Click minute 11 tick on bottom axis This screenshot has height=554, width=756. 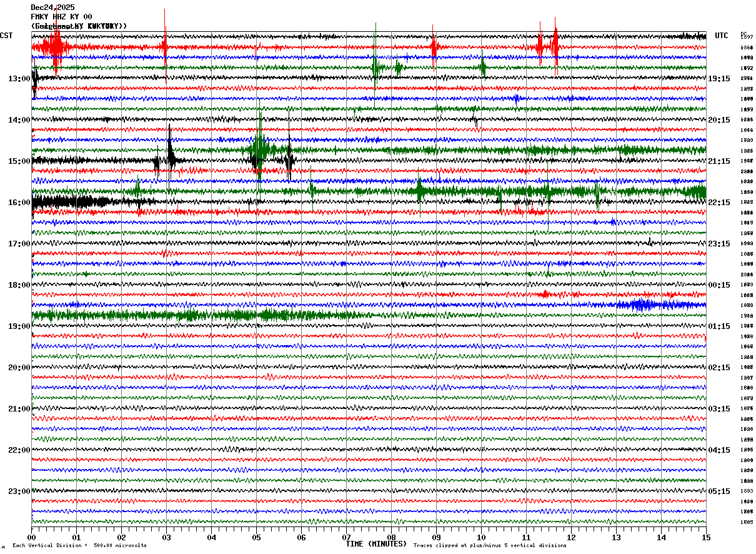pos(526,537)
